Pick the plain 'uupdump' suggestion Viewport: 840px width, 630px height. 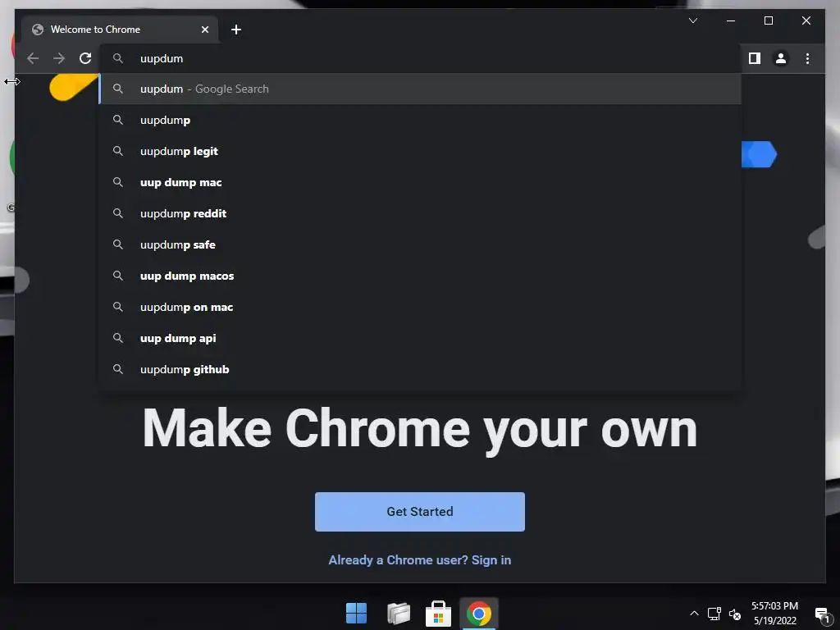click(420, 120)
